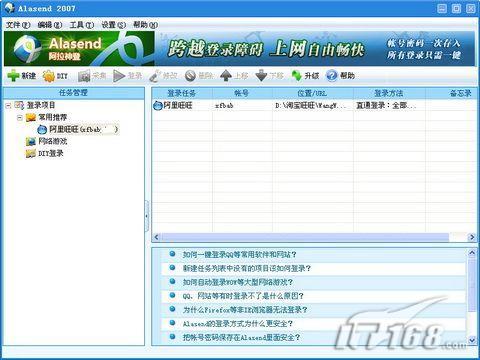Move task down with 下移 arrow
Image resolution: width=480 pixels, height=360 pixels.
261,76
